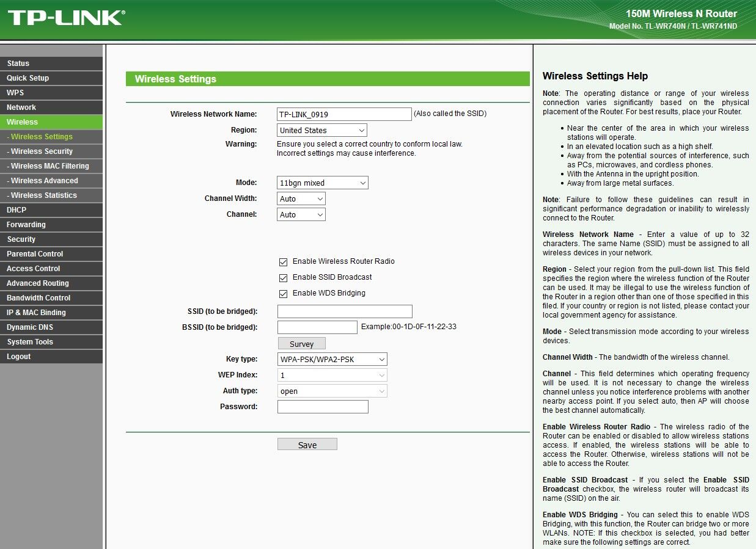Click the Wireless Settings Help heading
This screenshot has width=756, height=549.
click(x=595, y=76)
